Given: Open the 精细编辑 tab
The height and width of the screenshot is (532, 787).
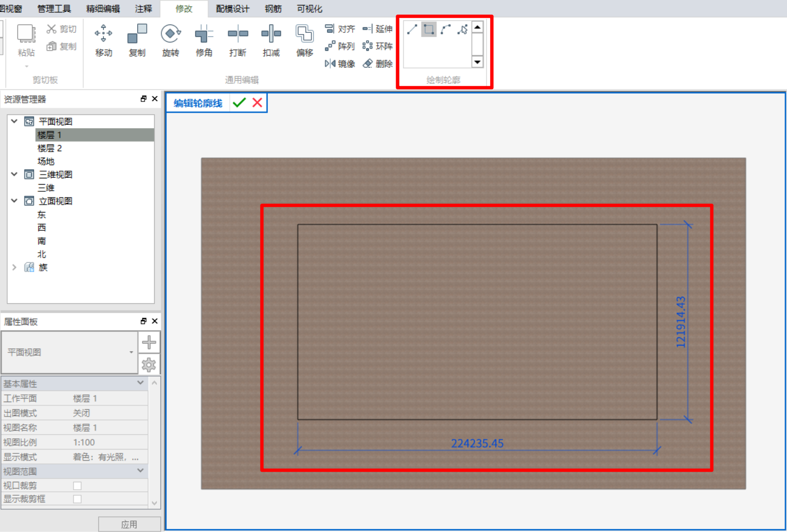Looking at the screenshot, I should (103, 9).
